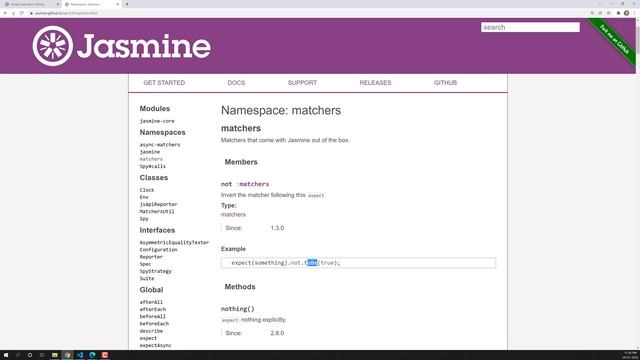Switch to the first browser tab
Screen dimensions: 640x360
tap(32, 4)
